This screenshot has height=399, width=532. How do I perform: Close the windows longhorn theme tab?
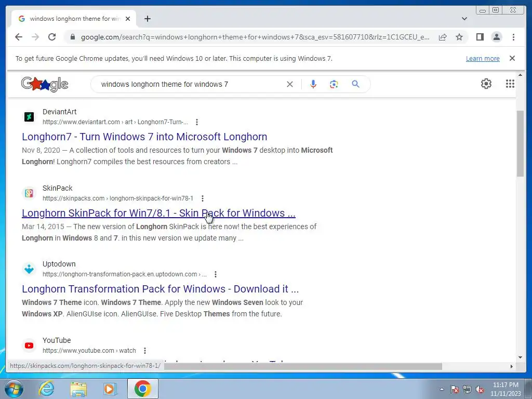pyautogui.click(x=128, y=19)
